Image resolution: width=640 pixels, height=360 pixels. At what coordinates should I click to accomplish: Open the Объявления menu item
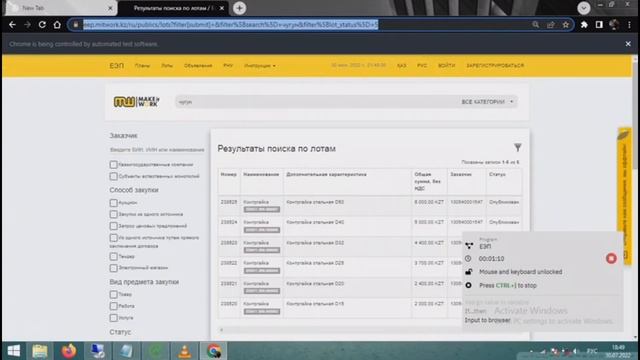pyautogui.click(x=198, y=66)
